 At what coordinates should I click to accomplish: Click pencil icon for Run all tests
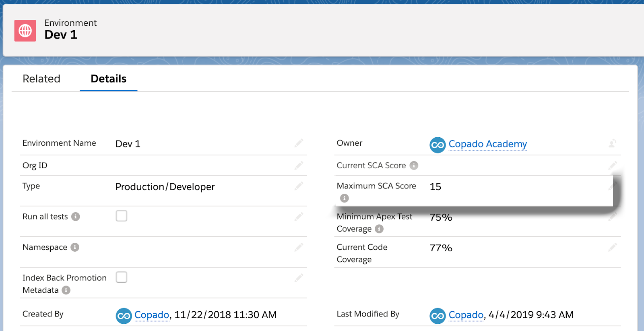click(299, 217)
